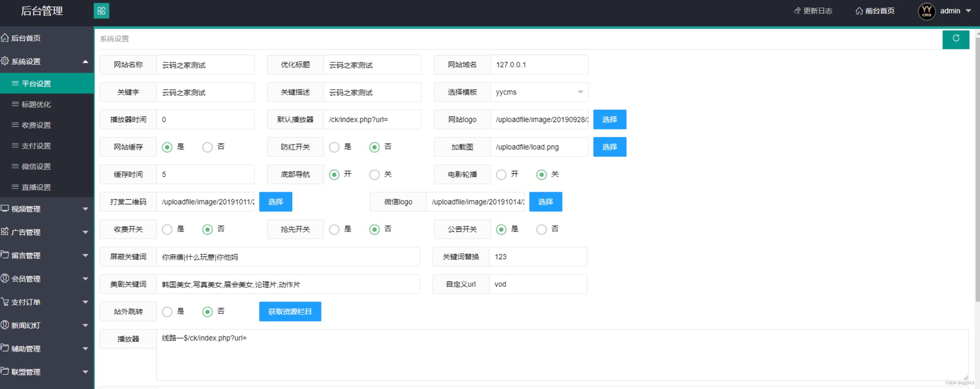Viewport: 980px width, 389px height.
Task: Collapse the 系统设置 menu section
Action: pyautogui.click(x=85, y=61)
